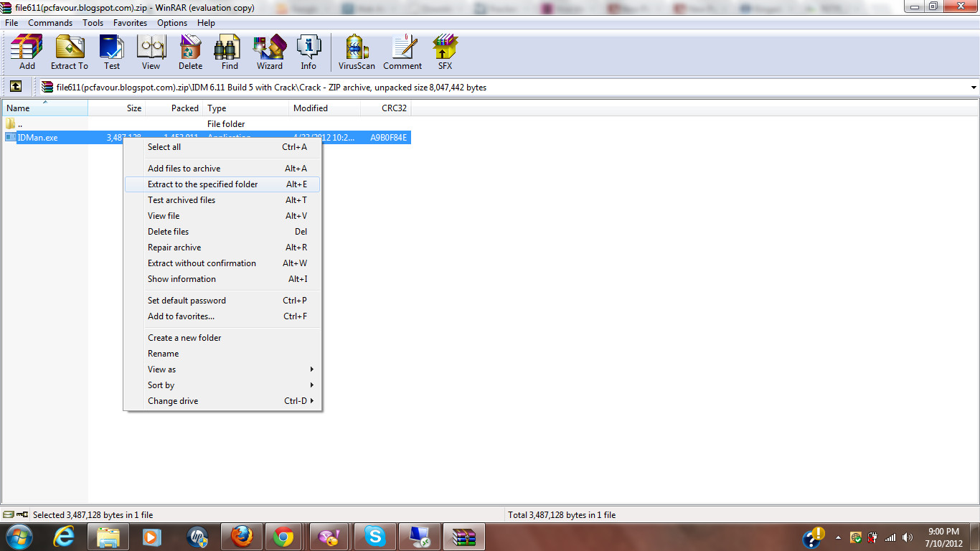Image resolution: width=980 pixels, height=551 pixels.
Task: Choose Create a new folder
Action: [222, 338]
